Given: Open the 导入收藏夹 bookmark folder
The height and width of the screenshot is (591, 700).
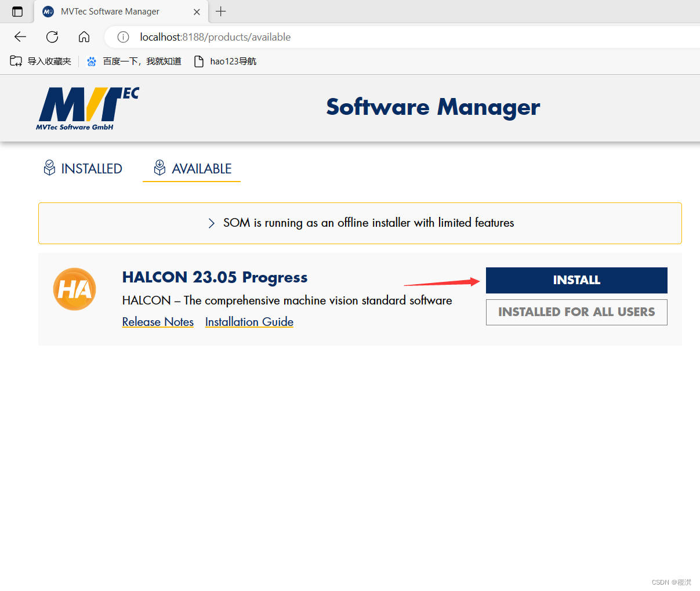Looking at the screenshot, I should click(x=41, y=61).
